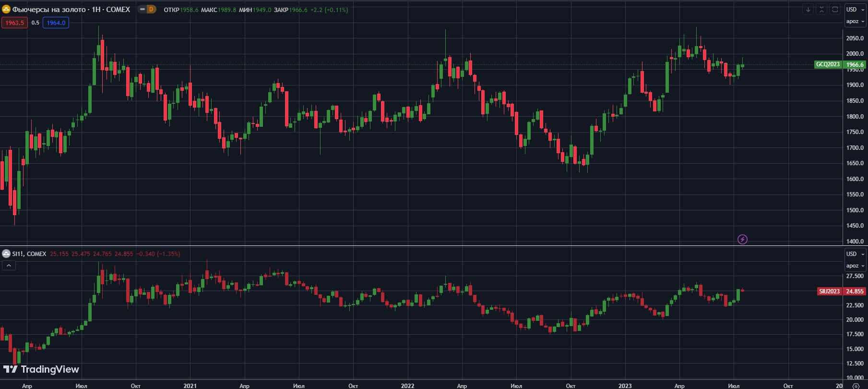Collapse the gold pane with the chevrons icon
Image resolution: width=868 pixels, height=389 pixels.
(x=821, y=10)
